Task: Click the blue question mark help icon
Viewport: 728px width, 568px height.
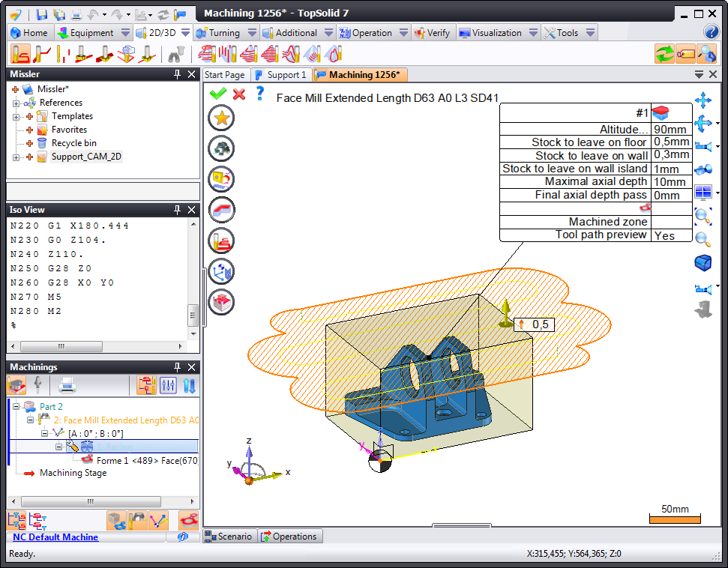Action: 260,93
